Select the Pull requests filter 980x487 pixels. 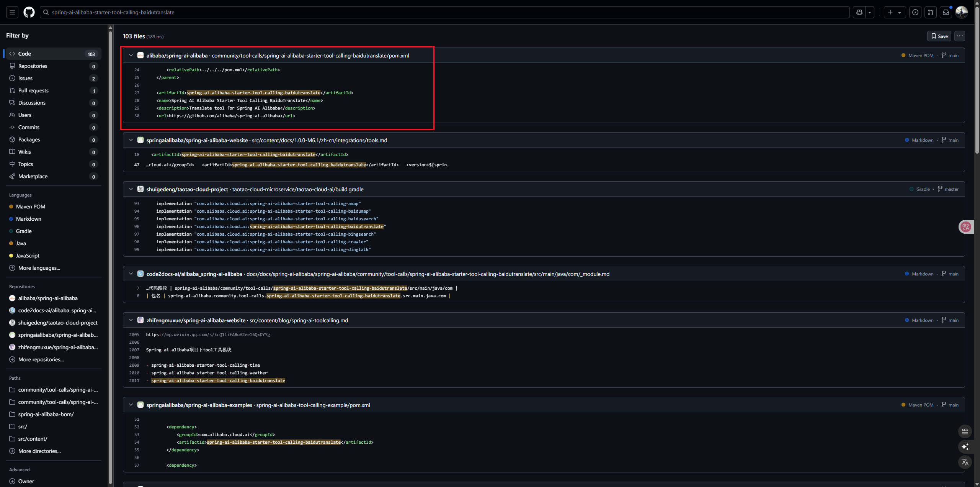click(x=54, y=90)
